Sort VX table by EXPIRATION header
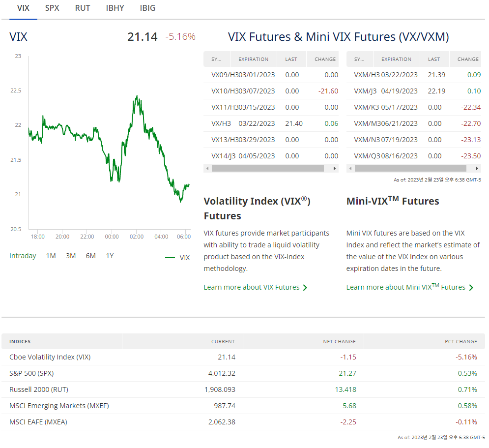489x448 pixels. point(253,60)
